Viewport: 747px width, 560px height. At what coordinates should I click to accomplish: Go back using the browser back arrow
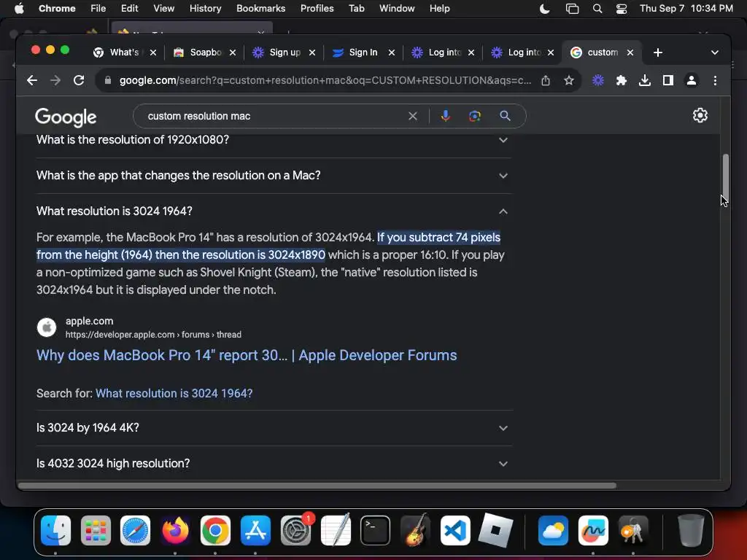[x=32, y=80]
